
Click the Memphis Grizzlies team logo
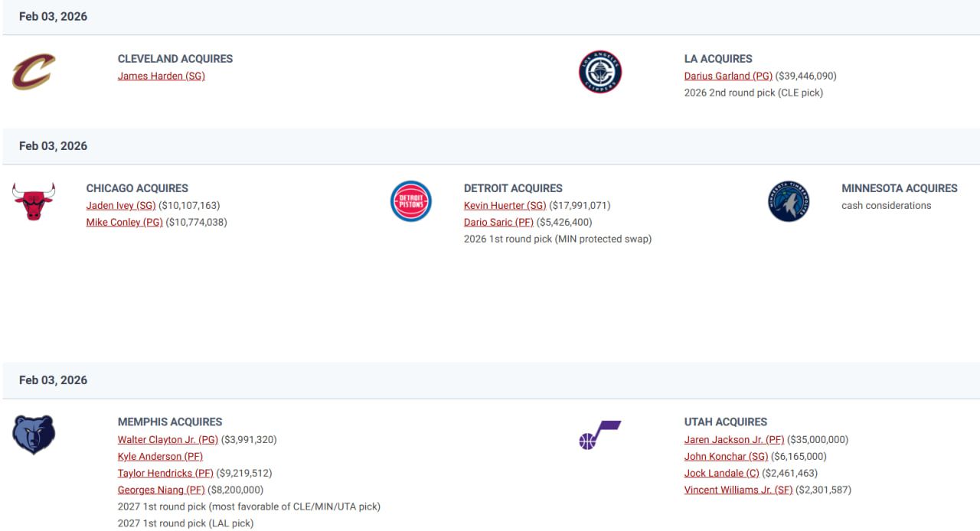point(34,435)
